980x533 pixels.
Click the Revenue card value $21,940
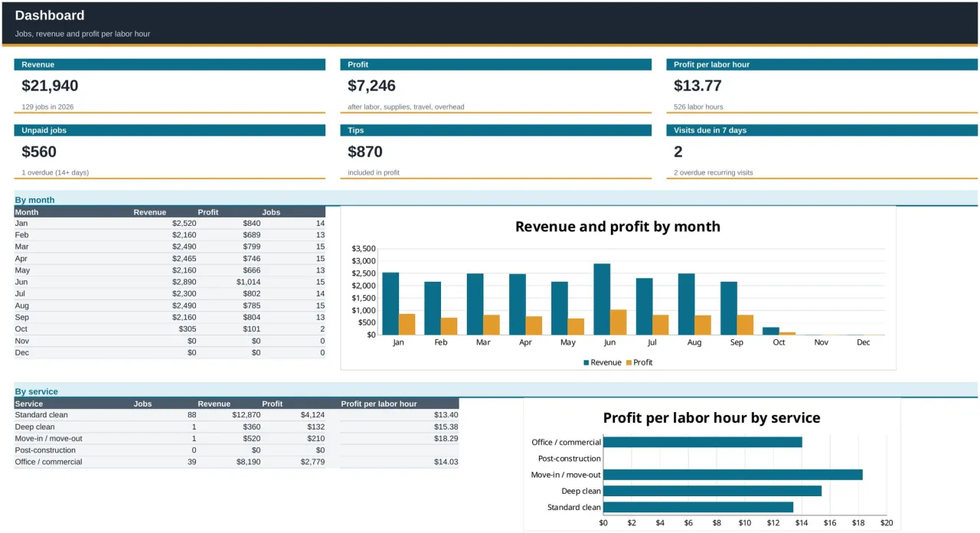click(x=50, y=86)
